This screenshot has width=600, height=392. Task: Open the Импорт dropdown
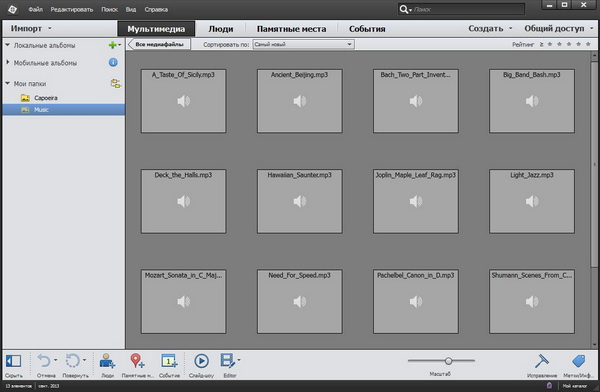click(x=31, y=28)
